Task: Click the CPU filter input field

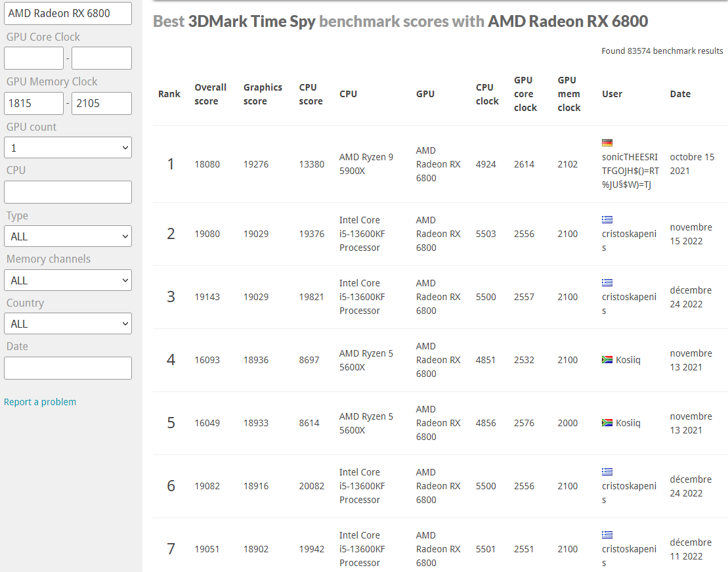Action: pyautogui.click(x=68, y=192)
